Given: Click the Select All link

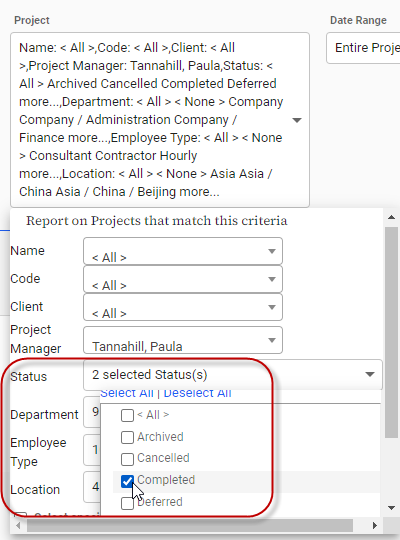Looking at the screenshot, I should pos(127,393).
